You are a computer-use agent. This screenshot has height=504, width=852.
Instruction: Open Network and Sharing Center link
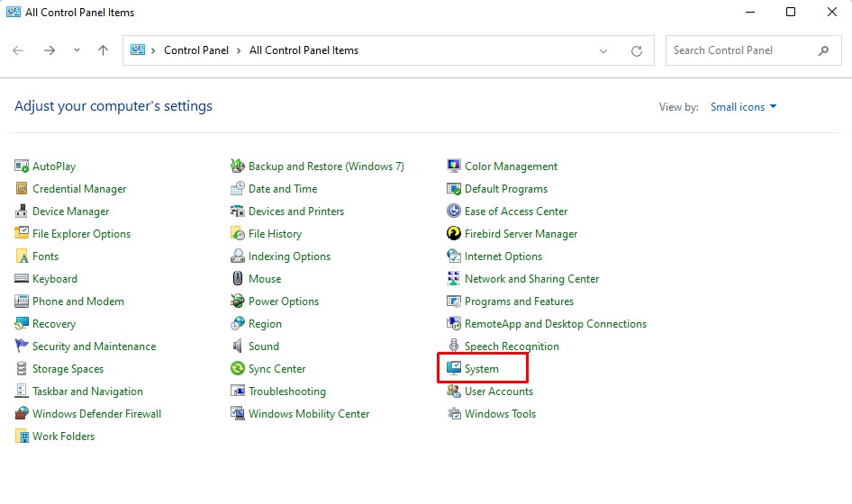531,279
